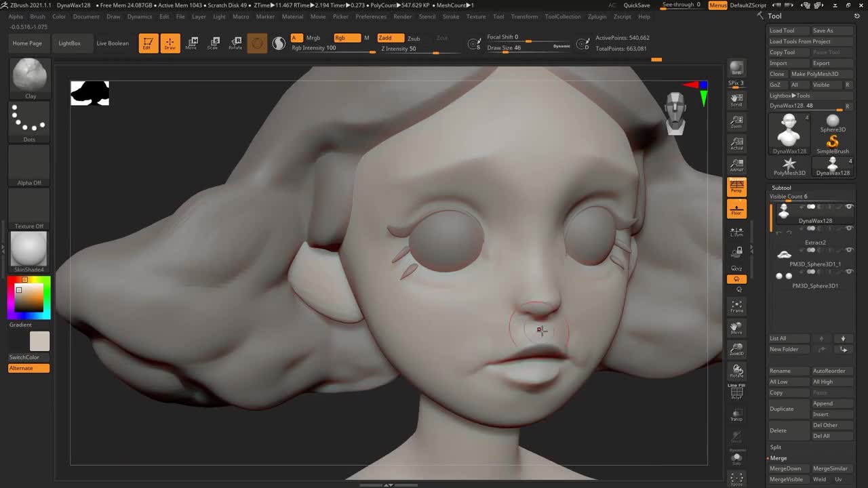Image resolution: width=868 pixels, height=488 pixels.
Task: Select the Rotate mode icon in top shelf
Action: [235, 43]
